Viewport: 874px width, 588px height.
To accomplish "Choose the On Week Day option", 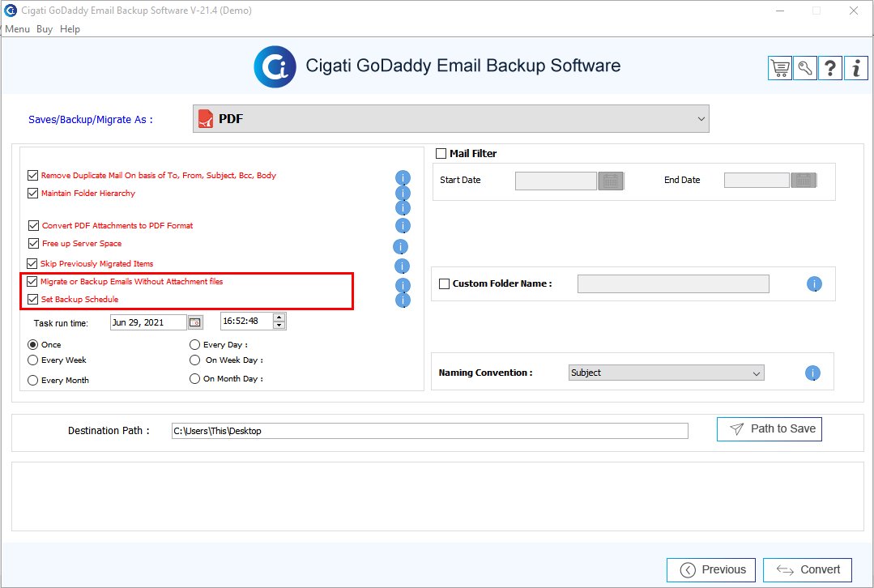I will point(194,360).
